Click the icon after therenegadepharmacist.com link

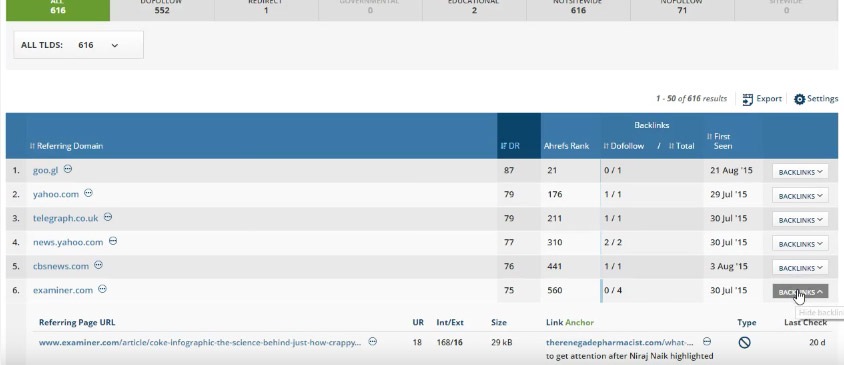(x=707, y=341)
